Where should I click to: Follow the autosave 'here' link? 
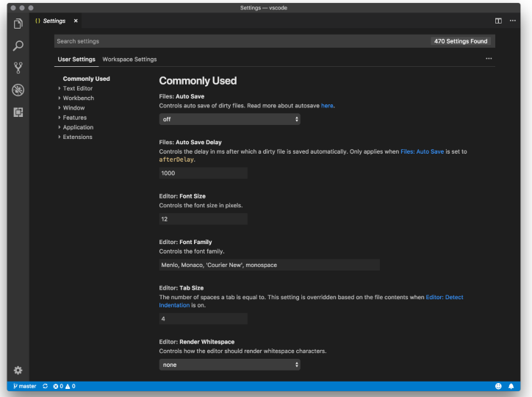[327, 106]
